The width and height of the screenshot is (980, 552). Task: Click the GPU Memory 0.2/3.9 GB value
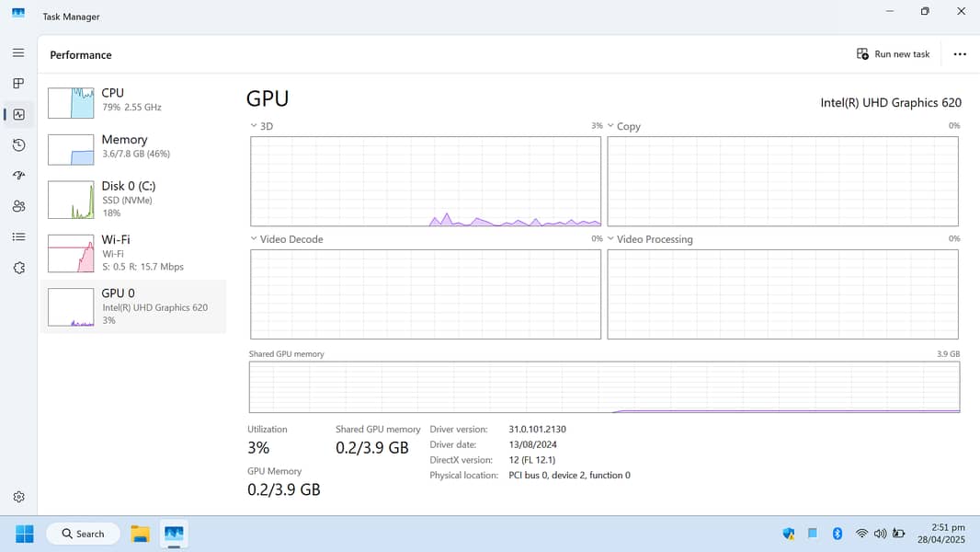[x=284, y=489]
